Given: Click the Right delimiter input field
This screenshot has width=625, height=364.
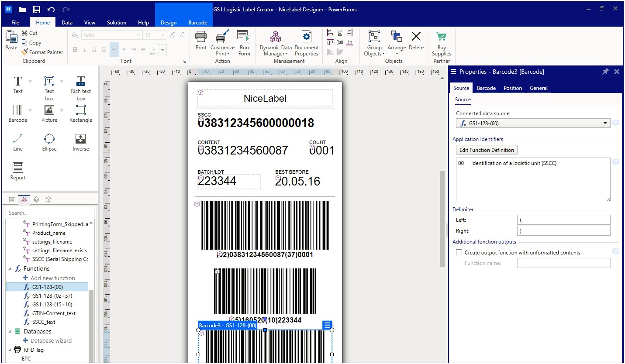Looking at the screenshot, I should coord(563,230).
